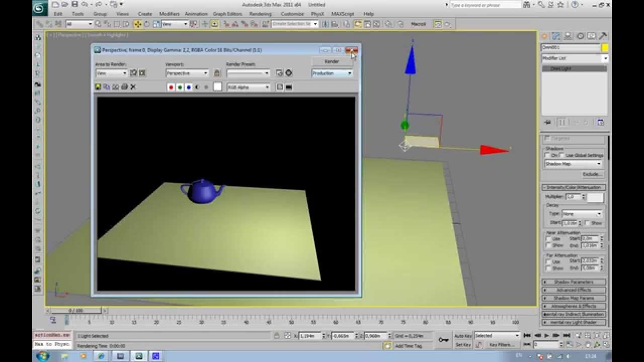Viewport: 644px width, 362px height.
Task: Enable Far Attenuation Use checkbox
Action: (x=548, y=262)
